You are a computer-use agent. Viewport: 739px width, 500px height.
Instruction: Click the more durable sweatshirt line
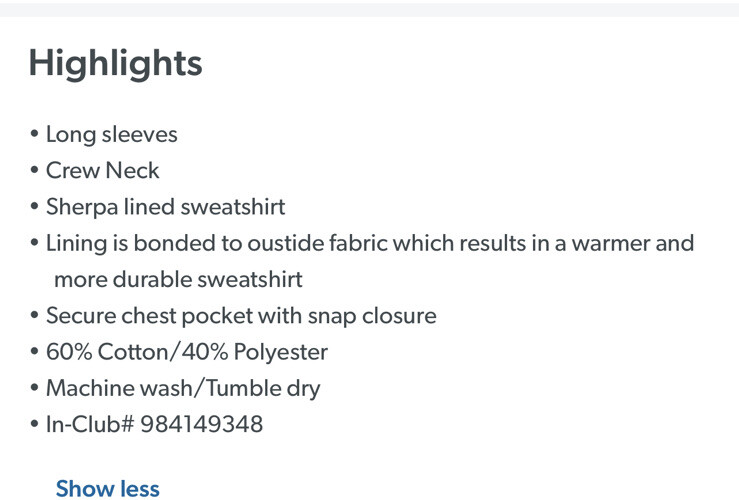coord(178,279)
